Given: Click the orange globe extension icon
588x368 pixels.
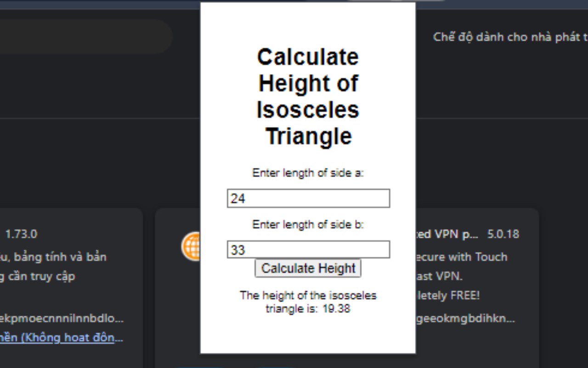Looking at the screenshot, I should [x=191, y=246].
